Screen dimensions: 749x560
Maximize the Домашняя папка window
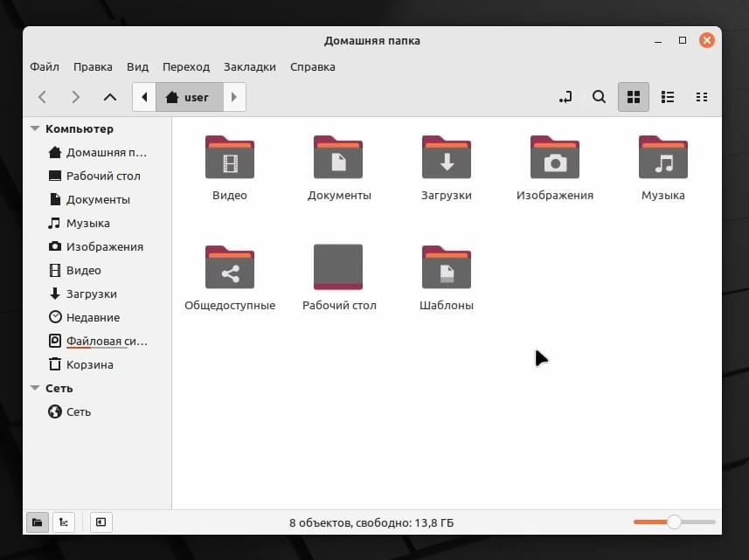point(683,40)
